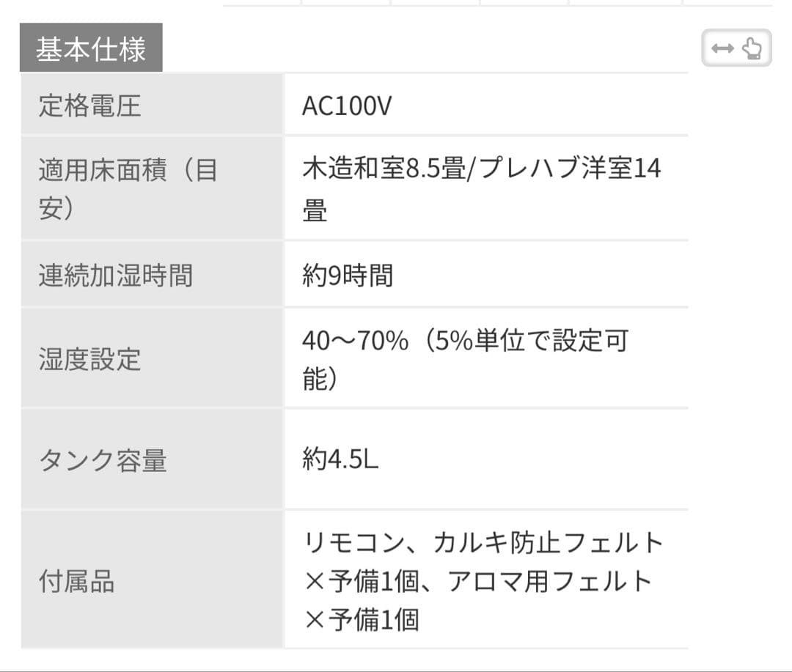The height and width of the screenshot is (672, 792).
Task: Click the AC100V value cell
Action: (x=347, y=106)
